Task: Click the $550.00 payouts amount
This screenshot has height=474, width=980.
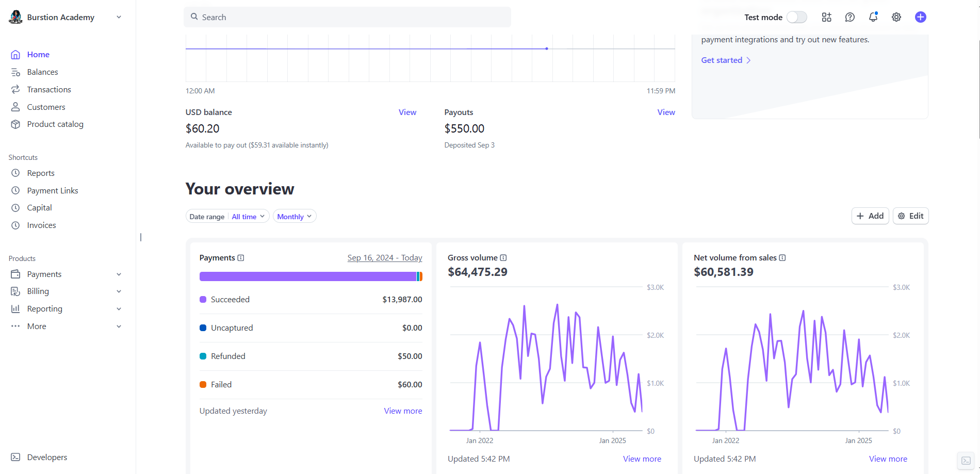Action: (x=464, y=129)
